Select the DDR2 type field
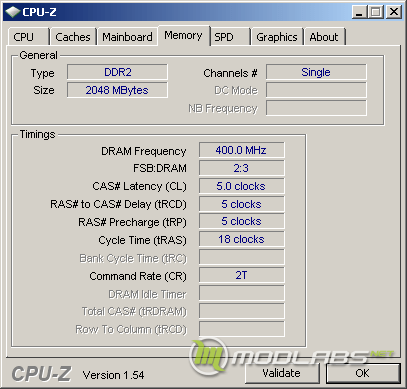Screen dimensions: 407x389 point(117,72)
